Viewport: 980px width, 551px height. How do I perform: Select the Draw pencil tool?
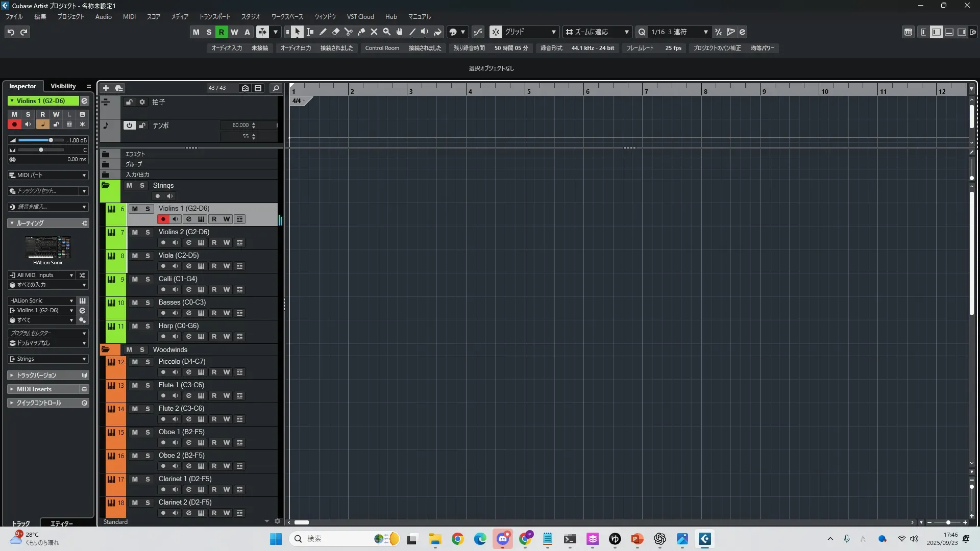(x=323, y=32)
